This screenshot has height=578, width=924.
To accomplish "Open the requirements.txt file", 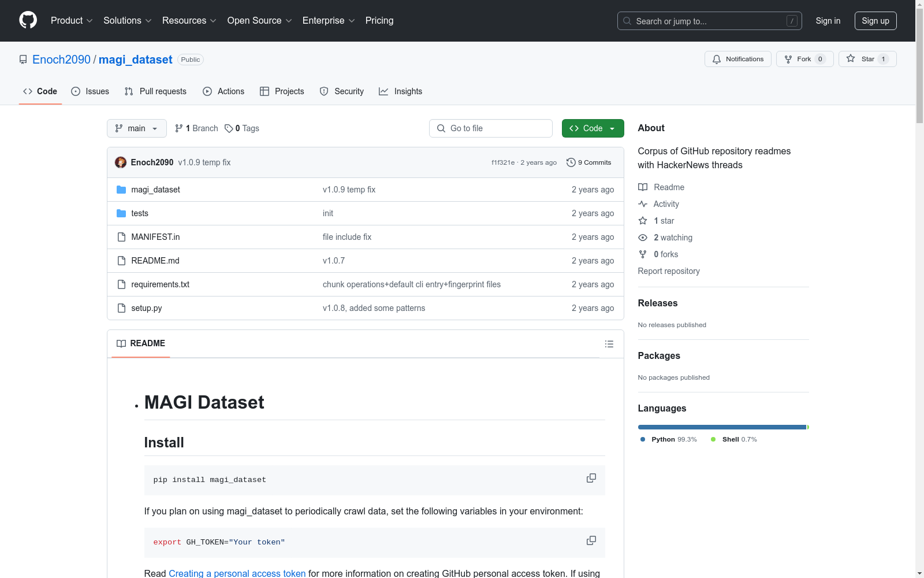I will click(161, 284).
